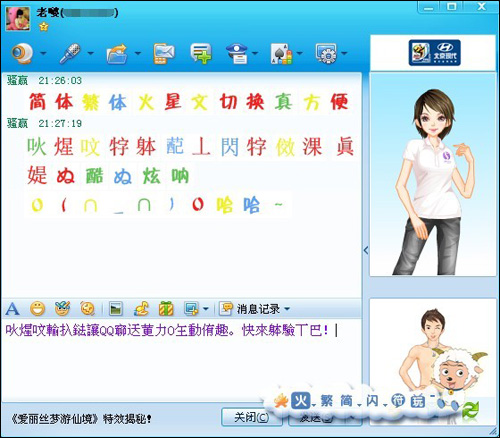Open the 爱丽丝梦游仙境 特效揭秘 link
The height and width of the screenshot is (438, 500).
(x=82, y=419)
